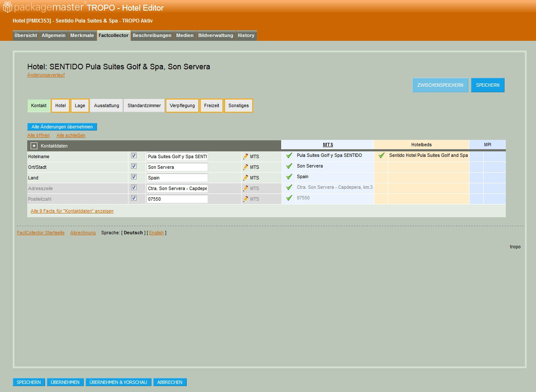Viewport: 536px width, 392px height.
Task: Switch to the Standardzimmer category tab
Action: 144,106
